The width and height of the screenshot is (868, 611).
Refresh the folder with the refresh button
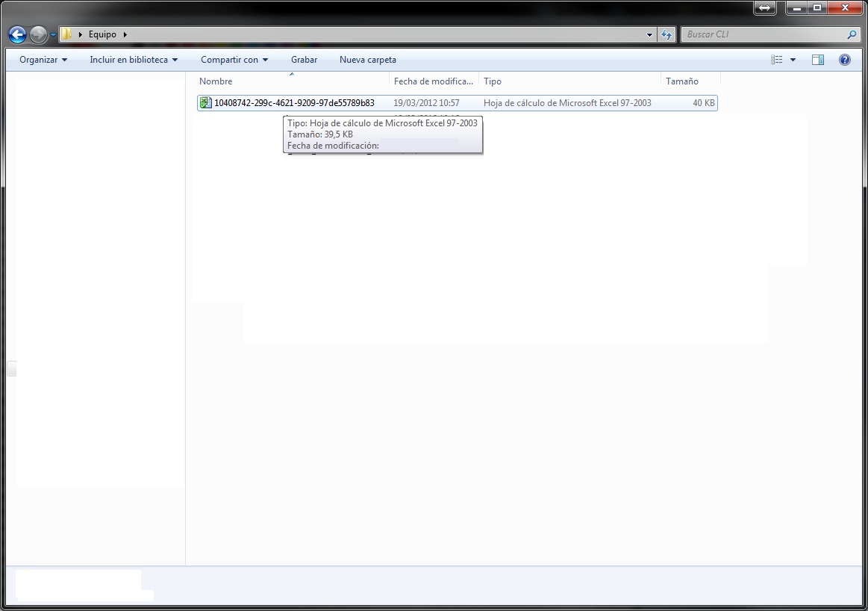[x=667, y=34]
